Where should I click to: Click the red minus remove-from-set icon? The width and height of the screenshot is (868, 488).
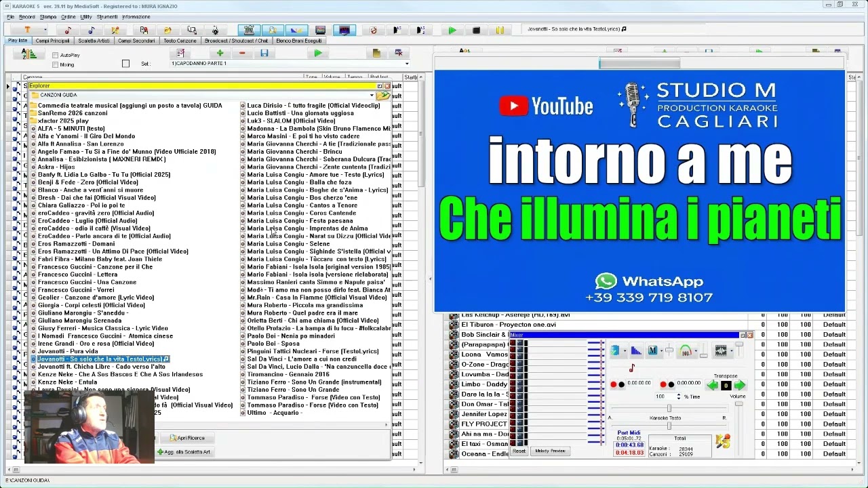(242, 53)
